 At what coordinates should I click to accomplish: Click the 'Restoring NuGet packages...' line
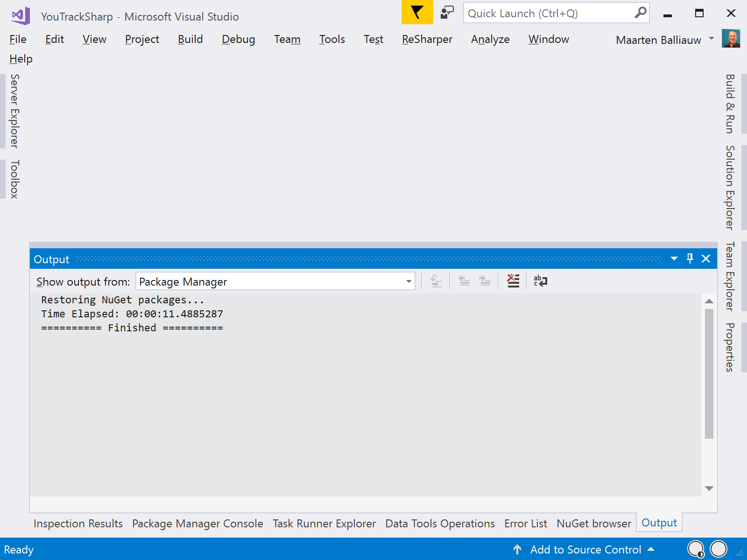123,300
